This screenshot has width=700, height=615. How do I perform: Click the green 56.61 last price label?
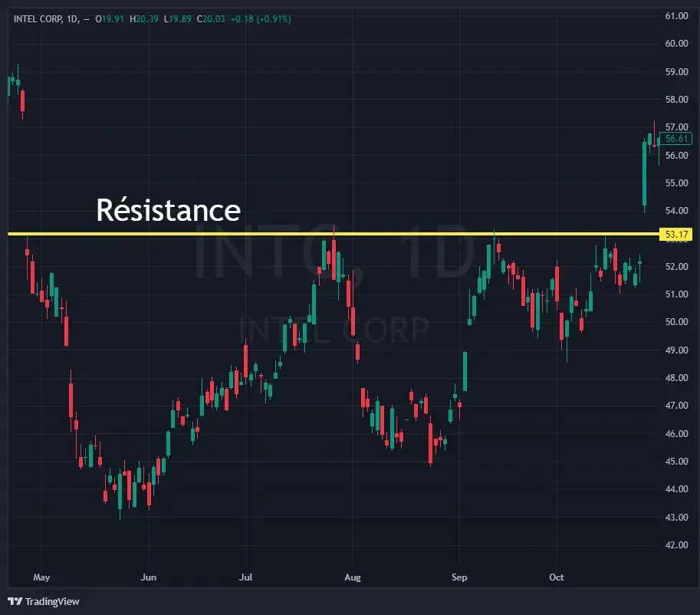[675, 139]
